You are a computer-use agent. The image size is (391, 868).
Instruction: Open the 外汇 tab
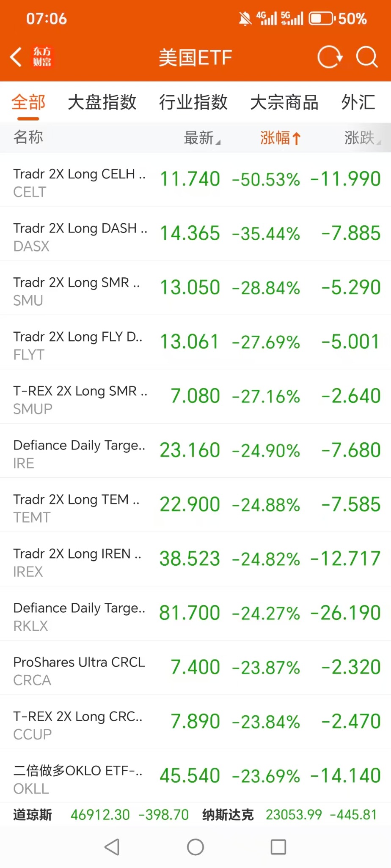[x=358, y=102]
